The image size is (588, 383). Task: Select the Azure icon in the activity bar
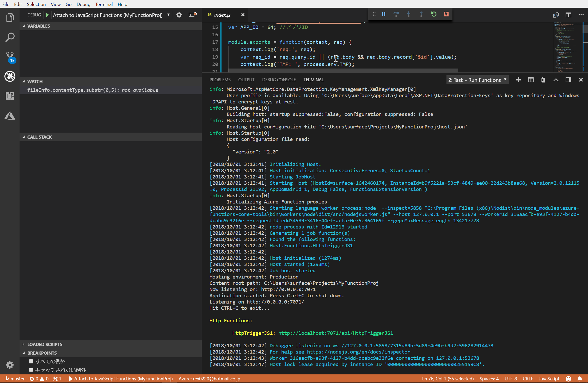click(10, 115)
